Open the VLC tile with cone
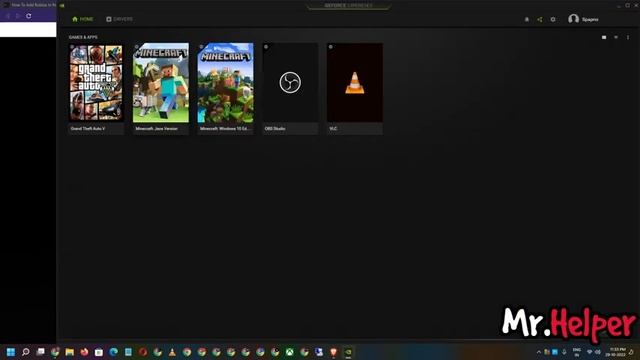The height and width of the screenshot is (360, 640). coord(355,82)
